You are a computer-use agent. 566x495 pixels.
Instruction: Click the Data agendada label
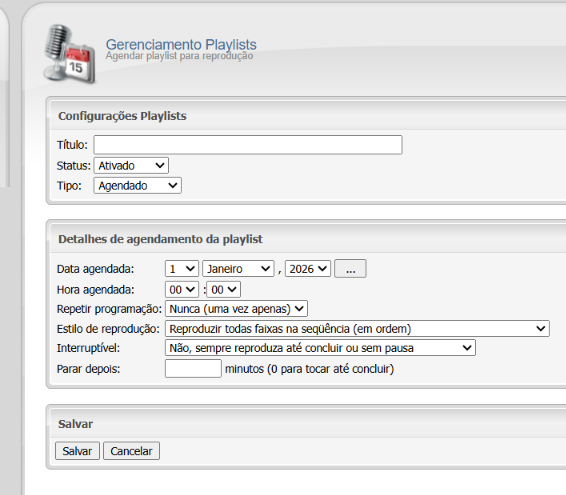point(95,269)
